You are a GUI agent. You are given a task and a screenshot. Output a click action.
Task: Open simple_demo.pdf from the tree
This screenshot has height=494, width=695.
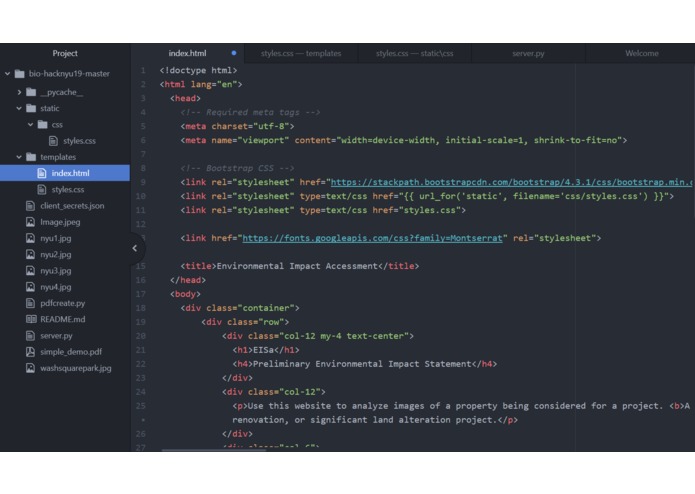pos(71,352)
